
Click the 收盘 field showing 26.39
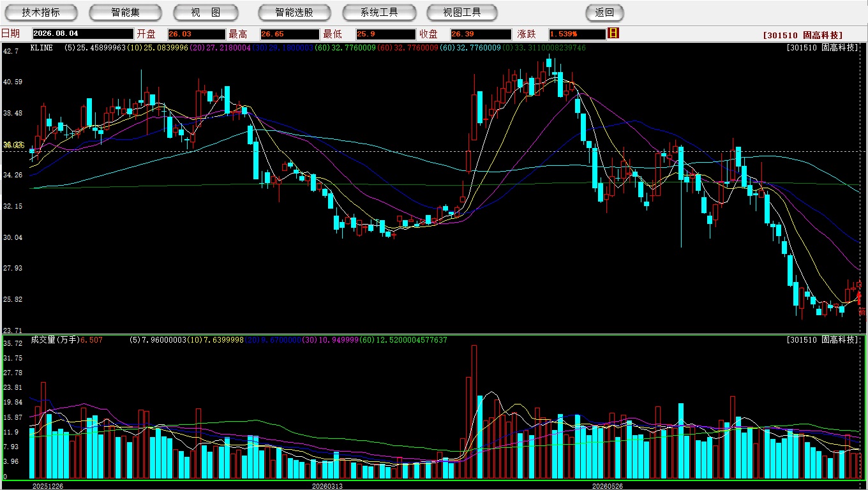pyautogui.click(x=481, y=34)
